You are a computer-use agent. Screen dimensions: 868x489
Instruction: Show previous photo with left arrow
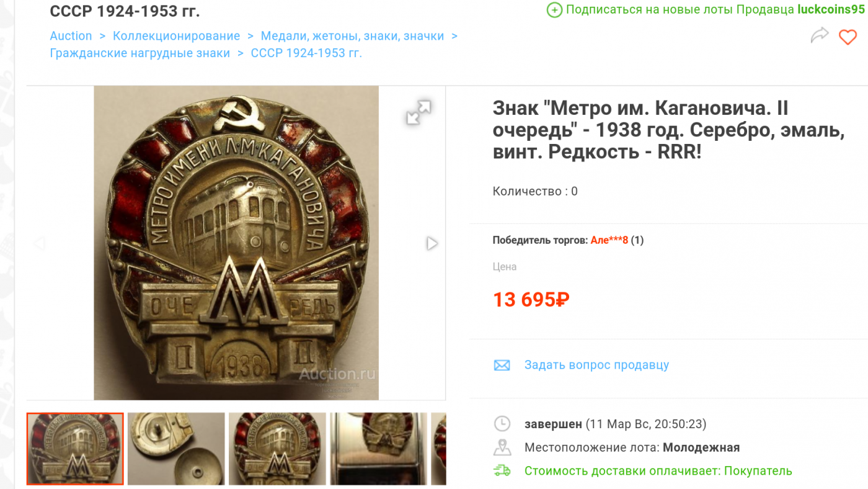point(40,243)
